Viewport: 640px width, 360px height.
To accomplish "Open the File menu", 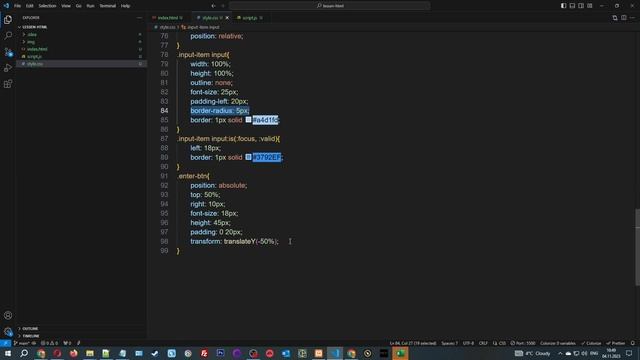I will (x=18, y=6).
